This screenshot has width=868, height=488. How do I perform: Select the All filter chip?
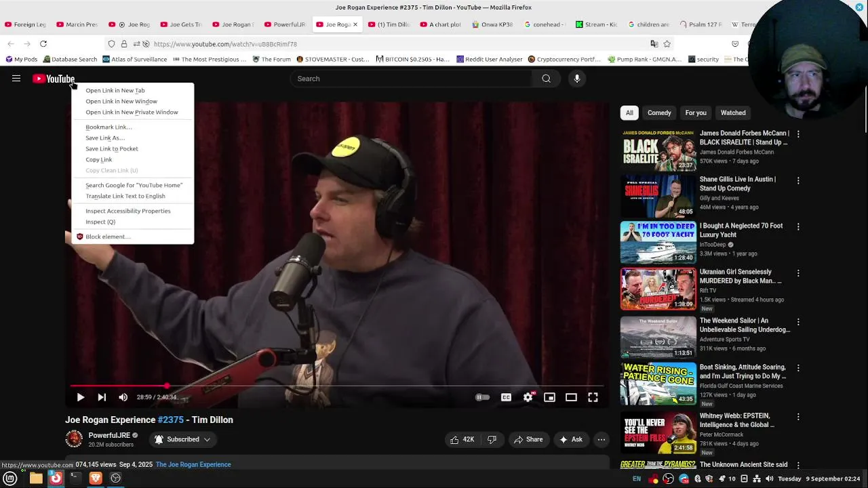tap(629, 113)
